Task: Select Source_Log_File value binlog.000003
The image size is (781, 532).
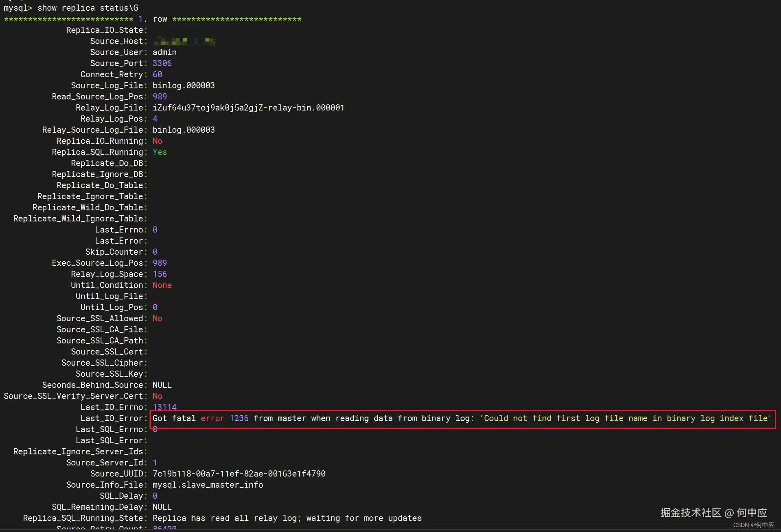Action: pos(184,85)
